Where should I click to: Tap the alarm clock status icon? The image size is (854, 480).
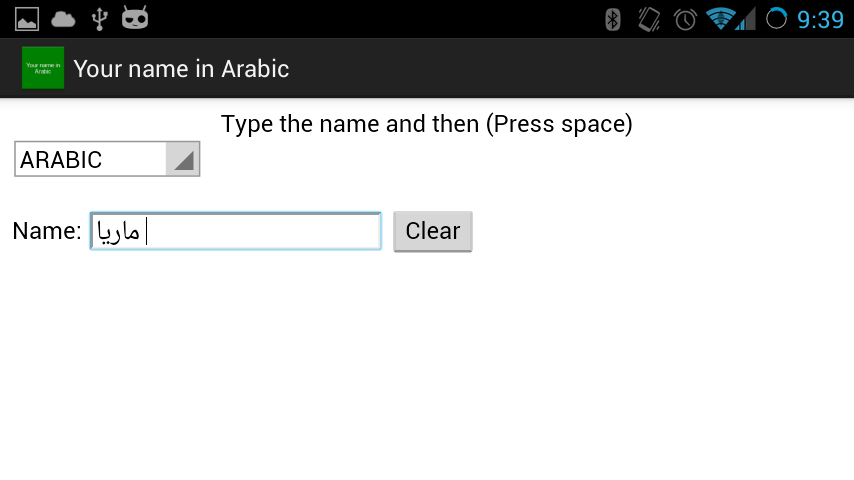click(685, 19)
